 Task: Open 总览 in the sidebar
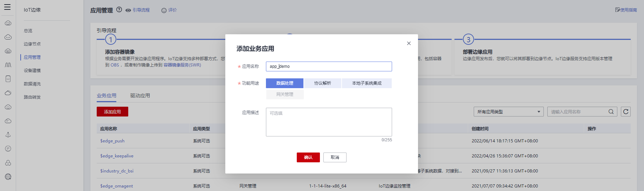[x=28, y=31]
